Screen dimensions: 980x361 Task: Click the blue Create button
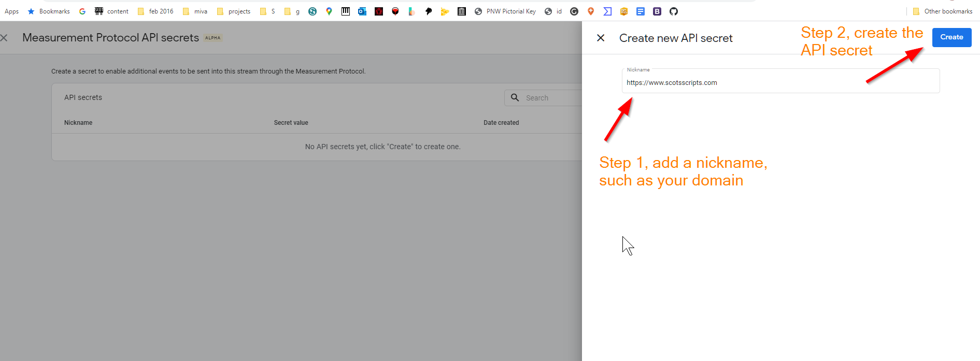pos(951,37)
